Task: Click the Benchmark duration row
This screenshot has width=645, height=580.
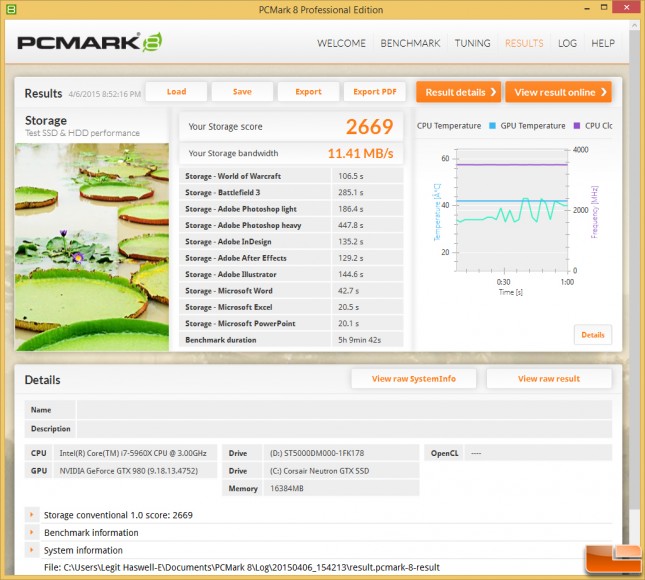Action: 291,340
